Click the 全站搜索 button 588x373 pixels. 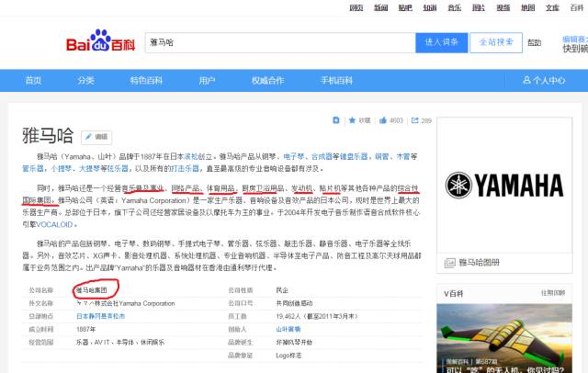point(496,42)
